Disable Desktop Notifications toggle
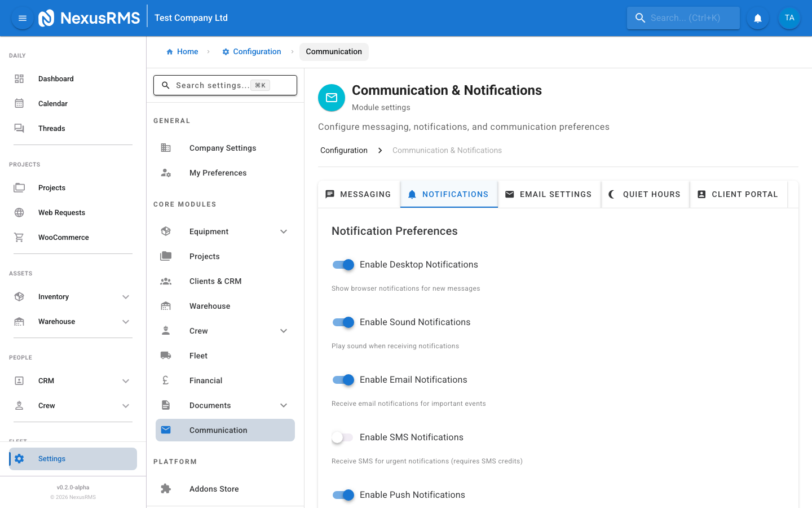The image size is (812, 508). [x=343, y=265]
